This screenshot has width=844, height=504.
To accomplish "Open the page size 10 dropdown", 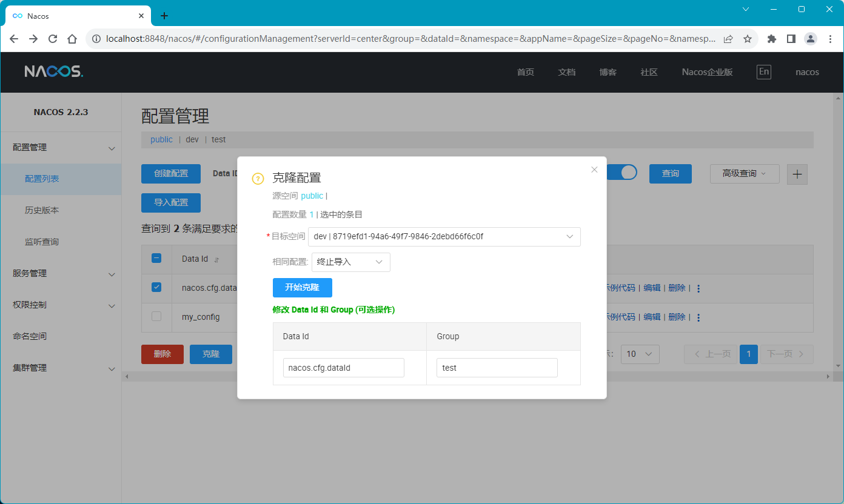I will (640, 354).
